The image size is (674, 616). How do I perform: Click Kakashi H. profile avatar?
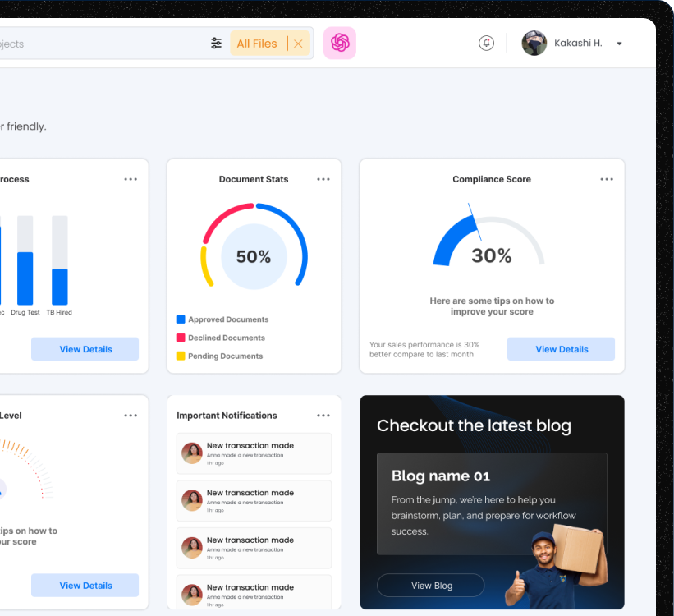click(x=534, y=44)
